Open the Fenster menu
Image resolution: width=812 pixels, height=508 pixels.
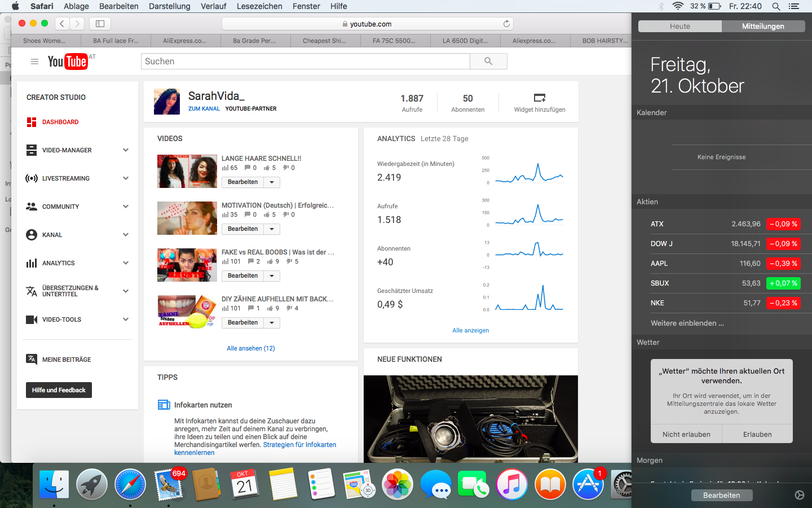coord(306,6)
